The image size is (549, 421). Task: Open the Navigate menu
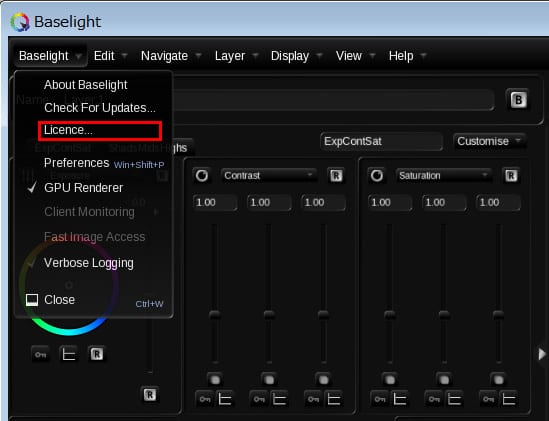click(171, 56)
